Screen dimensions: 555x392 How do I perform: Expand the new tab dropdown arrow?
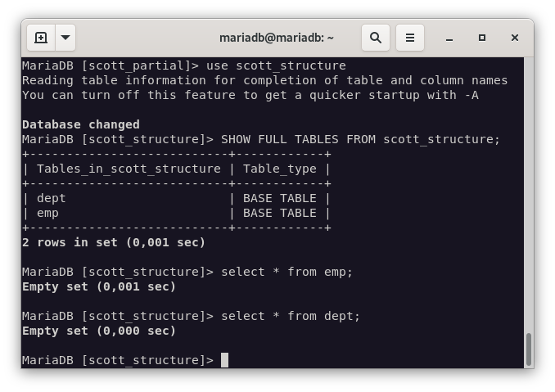[65, 38]
